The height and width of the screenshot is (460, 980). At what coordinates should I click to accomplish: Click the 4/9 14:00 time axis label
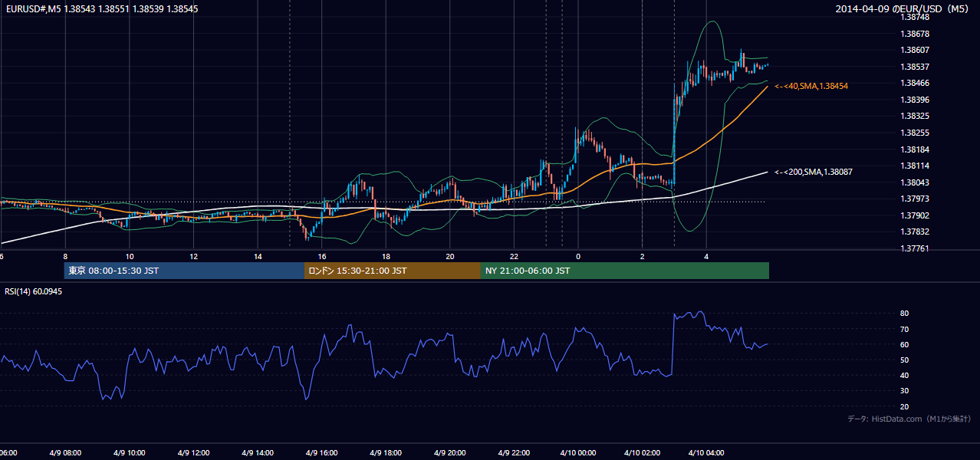point(258,452)
